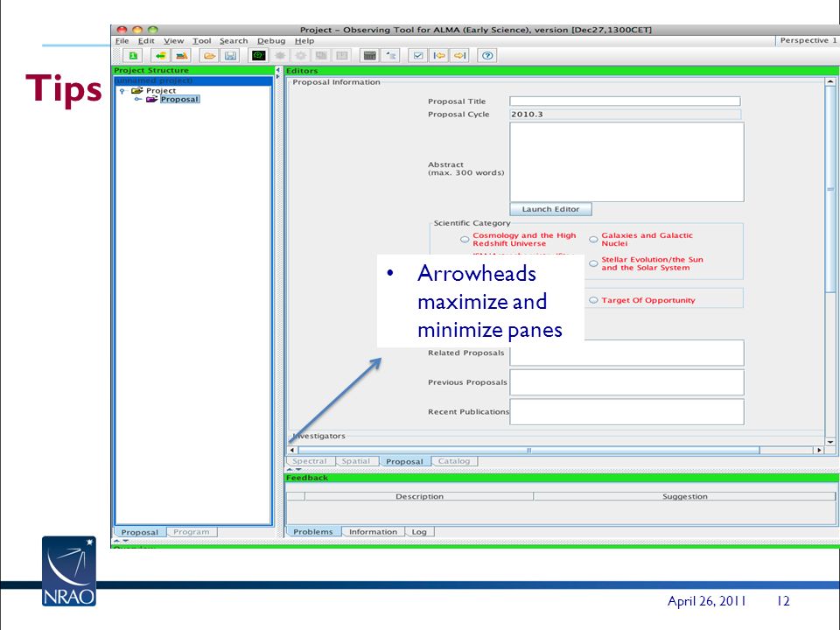Image resolution: width=840 pixels, height=630 pixels.
Task: Click the black-green spectral viewer toolbar icon
Action: (259, 56)
